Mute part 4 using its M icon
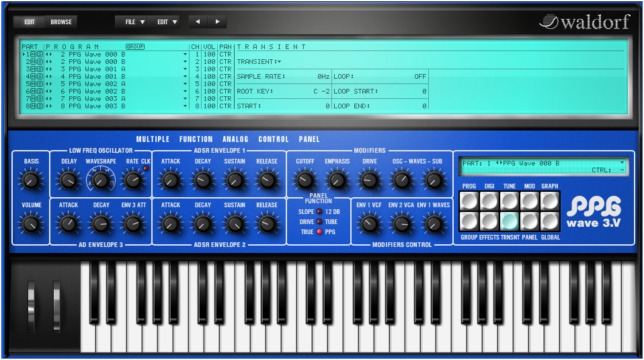This screenshot has width=644, height=360. point(33,77)
